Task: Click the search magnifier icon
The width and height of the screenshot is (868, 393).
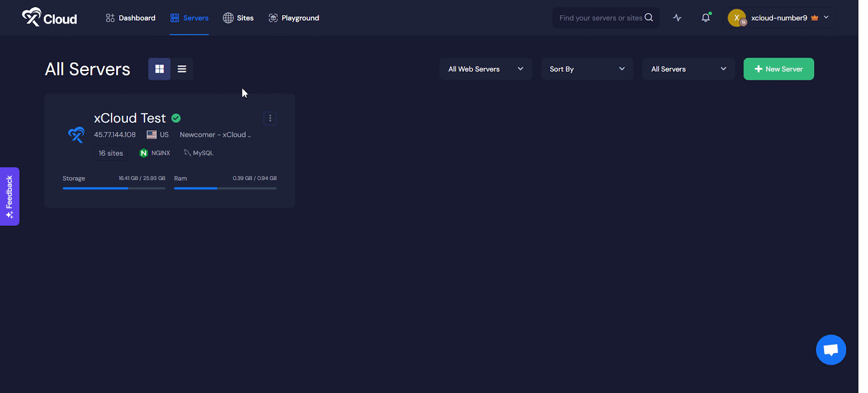Action: (x=649, y=17)
